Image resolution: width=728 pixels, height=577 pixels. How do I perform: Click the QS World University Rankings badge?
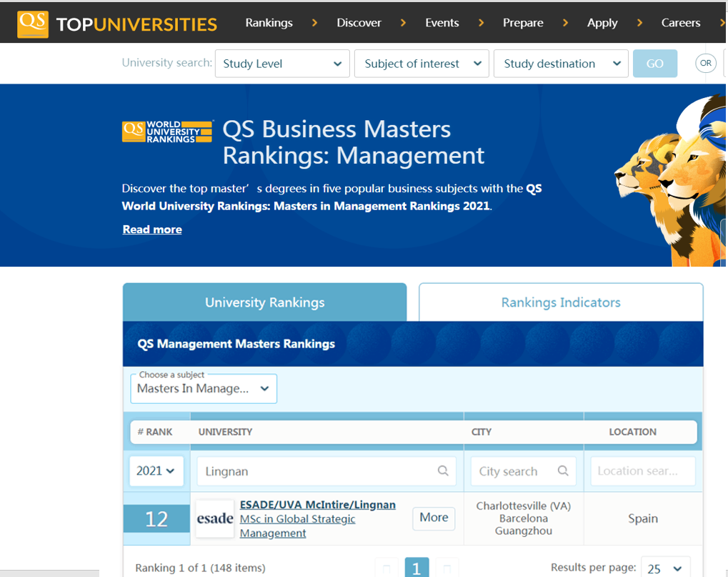168,132
